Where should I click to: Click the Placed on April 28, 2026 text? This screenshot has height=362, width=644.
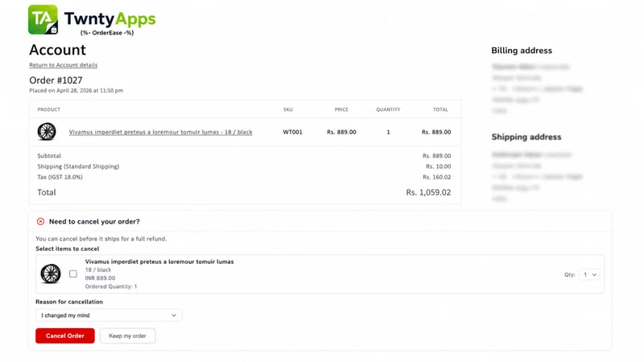(76, 90)
